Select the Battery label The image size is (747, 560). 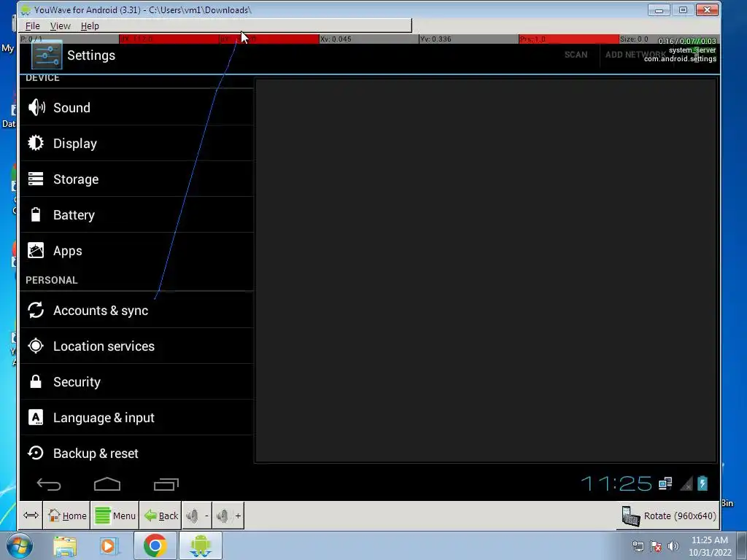point(74,215)
